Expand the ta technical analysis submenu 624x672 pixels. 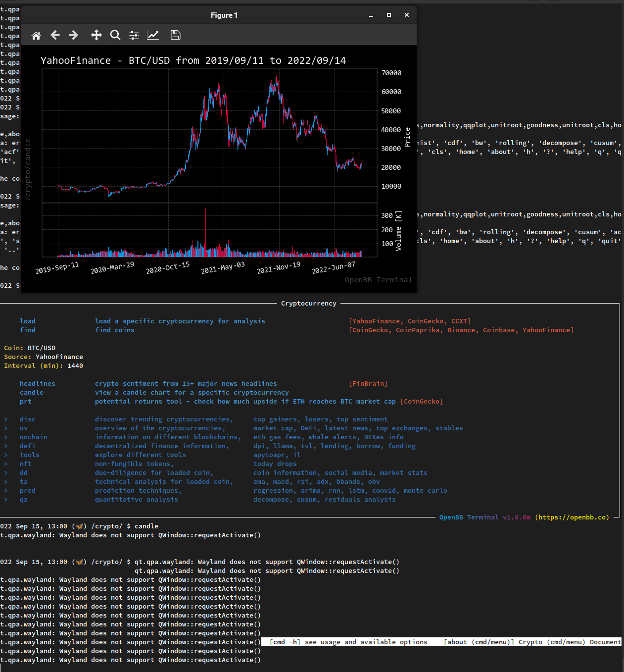[23, 481]
